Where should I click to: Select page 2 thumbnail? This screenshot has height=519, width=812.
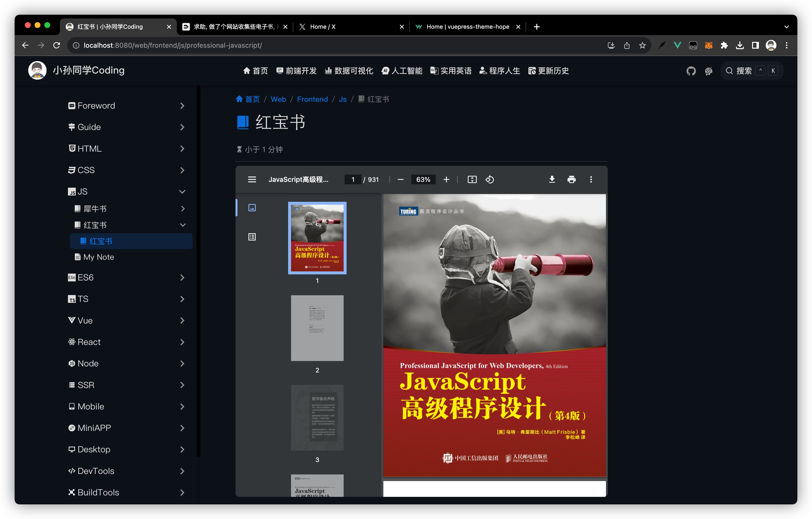317,328
